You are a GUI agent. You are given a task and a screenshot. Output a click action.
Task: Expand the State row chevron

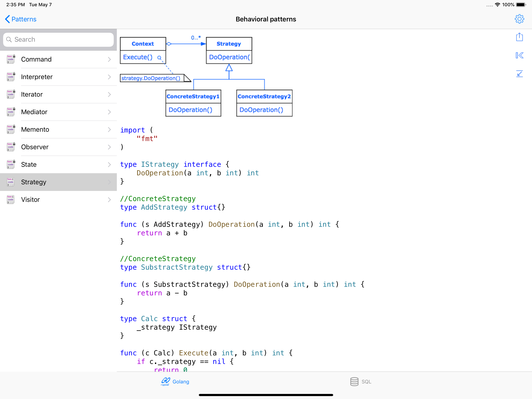click(x=109, y=165)
